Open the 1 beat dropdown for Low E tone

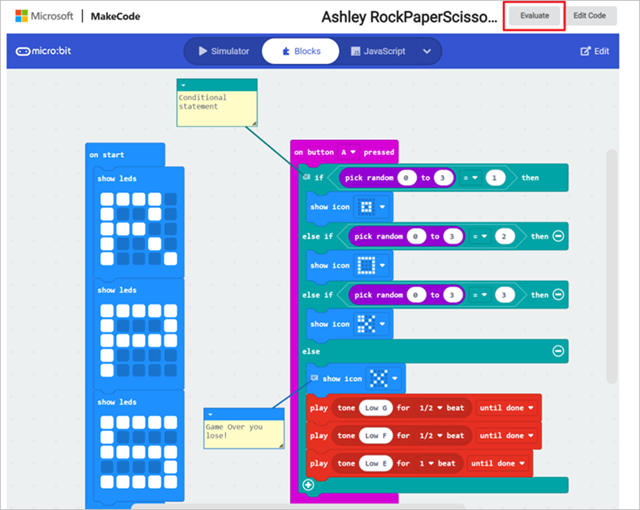pyautogui.click(x=427, y=463)
